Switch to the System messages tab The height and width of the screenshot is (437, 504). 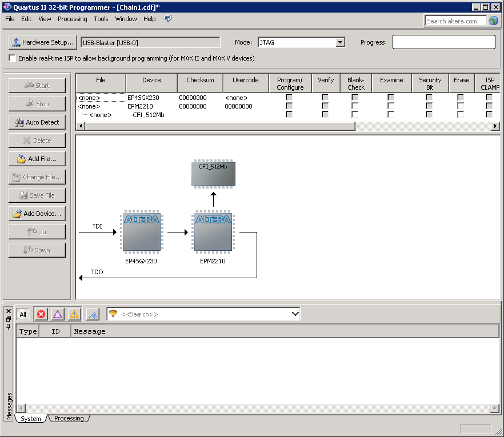coord(30,419)
